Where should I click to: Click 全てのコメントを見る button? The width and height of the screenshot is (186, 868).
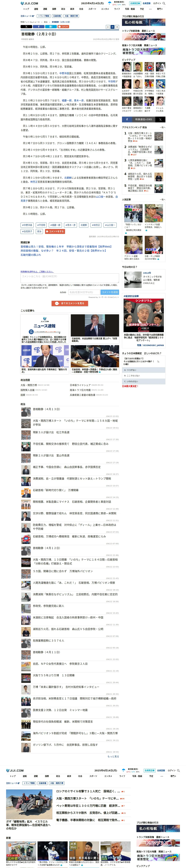[70, 303]
